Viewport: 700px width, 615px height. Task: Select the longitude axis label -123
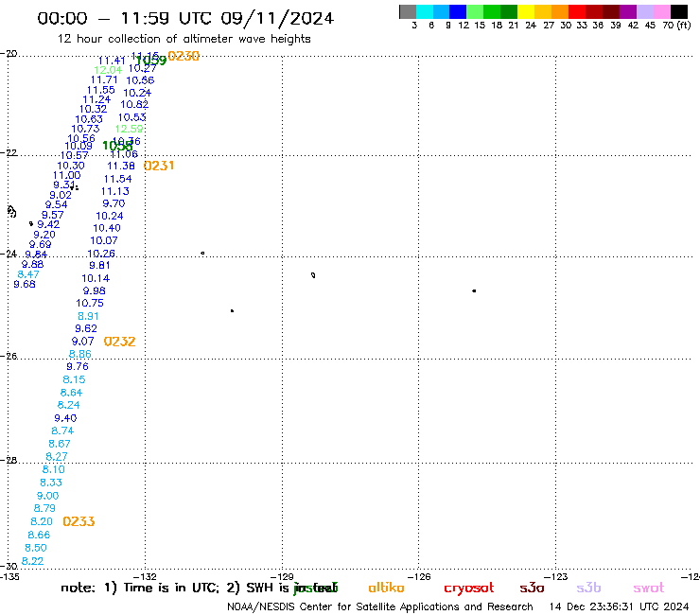[x=555, y=576]
